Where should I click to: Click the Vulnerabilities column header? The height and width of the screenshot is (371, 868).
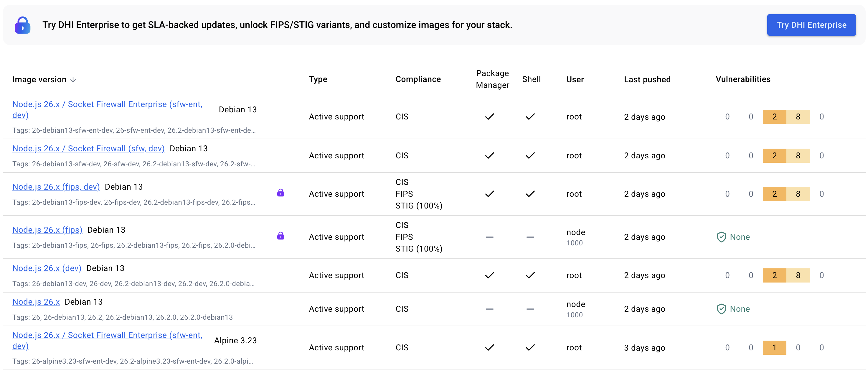click(x=743, y=79)
